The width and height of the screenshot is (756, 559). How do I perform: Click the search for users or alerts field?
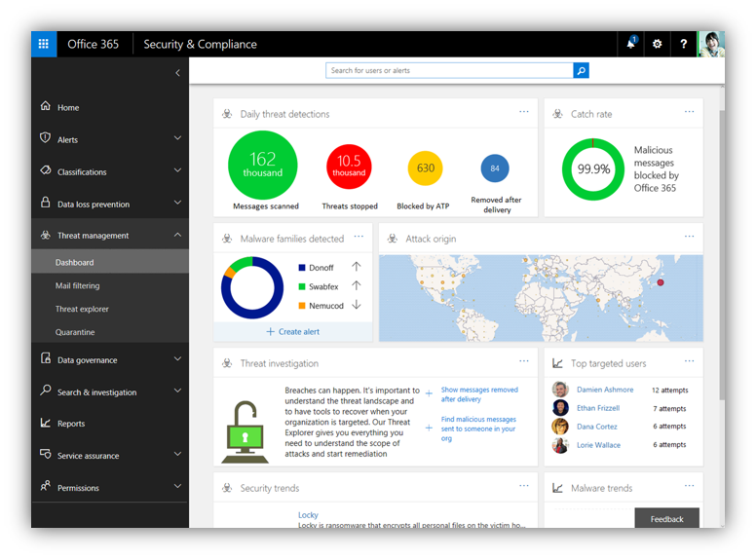pos(449,70)
